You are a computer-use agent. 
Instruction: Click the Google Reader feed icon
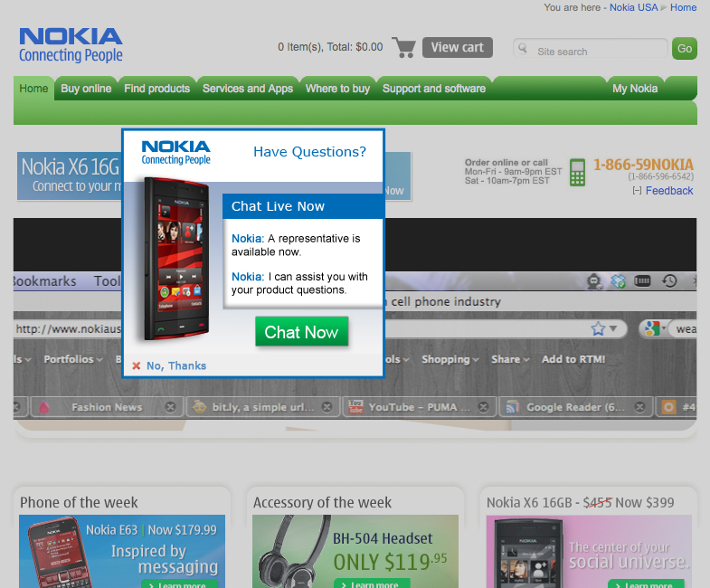(511, 407)
